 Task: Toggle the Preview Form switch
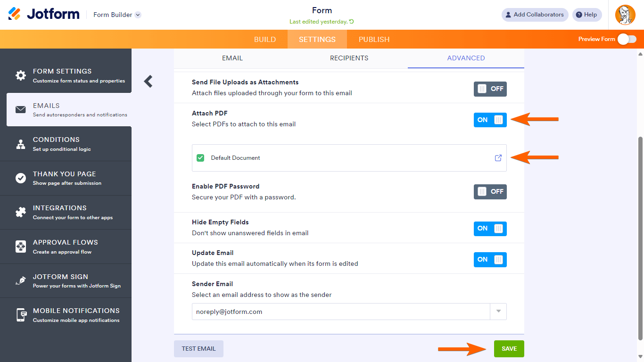coord(627,39)
